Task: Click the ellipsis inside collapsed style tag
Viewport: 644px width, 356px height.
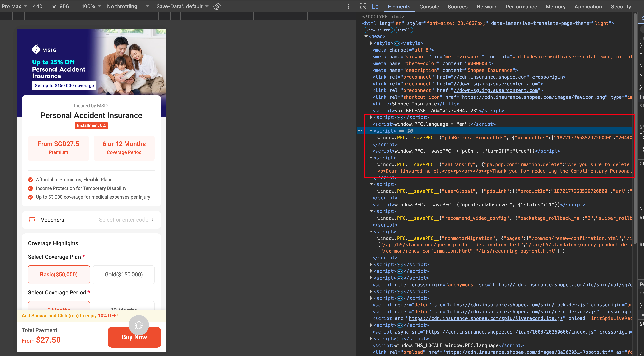Action: coord(397,43)
